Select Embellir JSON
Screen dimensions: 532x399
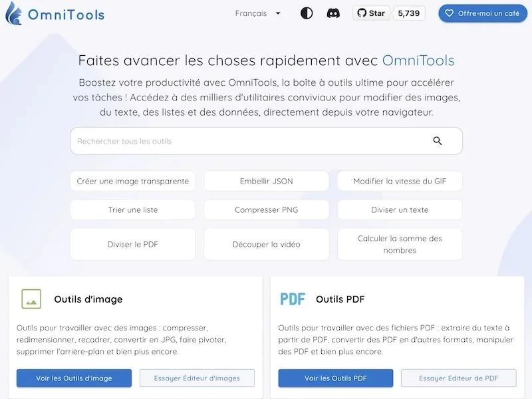click(x=266, y=181)
